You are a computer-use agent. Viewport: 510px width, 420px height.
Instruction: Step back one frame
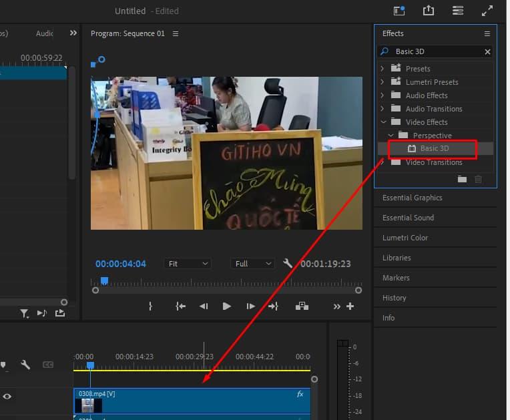(204, 306)
